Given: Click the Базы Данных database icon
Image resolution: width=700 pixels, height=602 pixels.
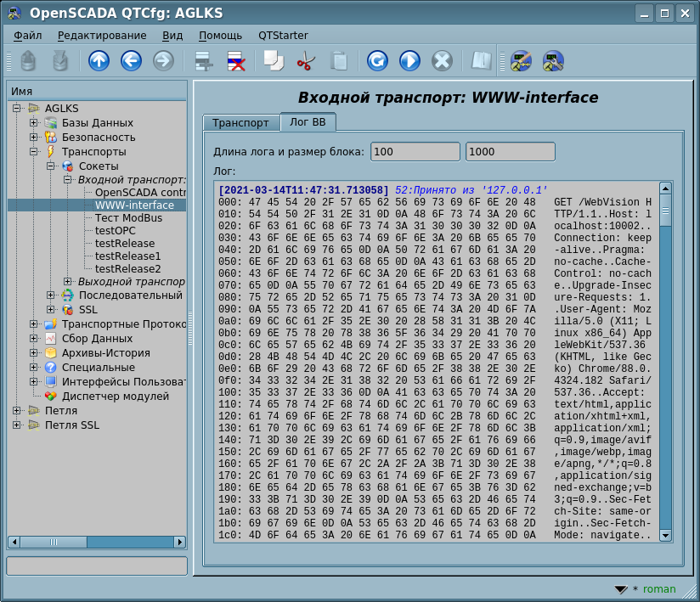Looking at the screenshot, I should (x=51, y=123).
